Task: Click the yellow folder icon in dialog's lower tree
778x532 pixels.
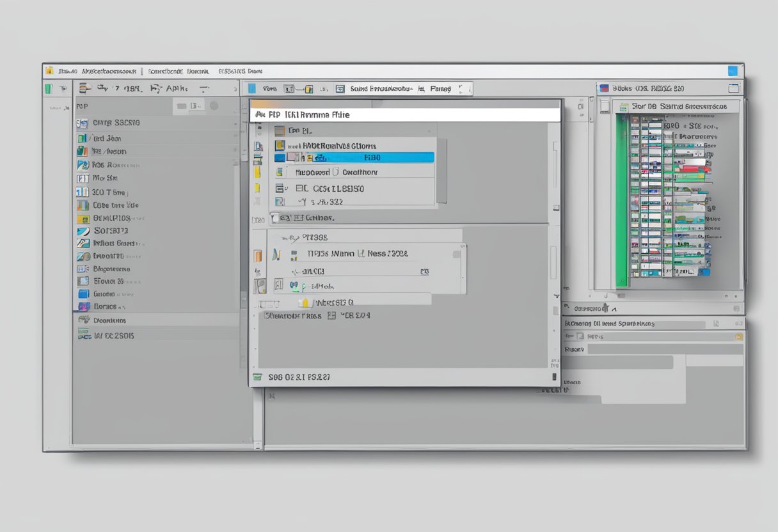Action: click(305, 302)
